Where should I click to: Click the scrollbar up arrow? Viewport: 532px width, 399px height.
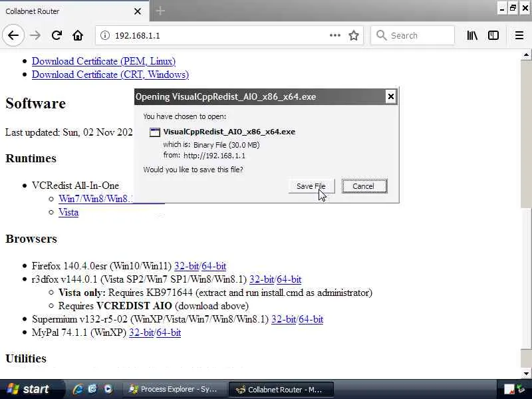tap(526, 55)
